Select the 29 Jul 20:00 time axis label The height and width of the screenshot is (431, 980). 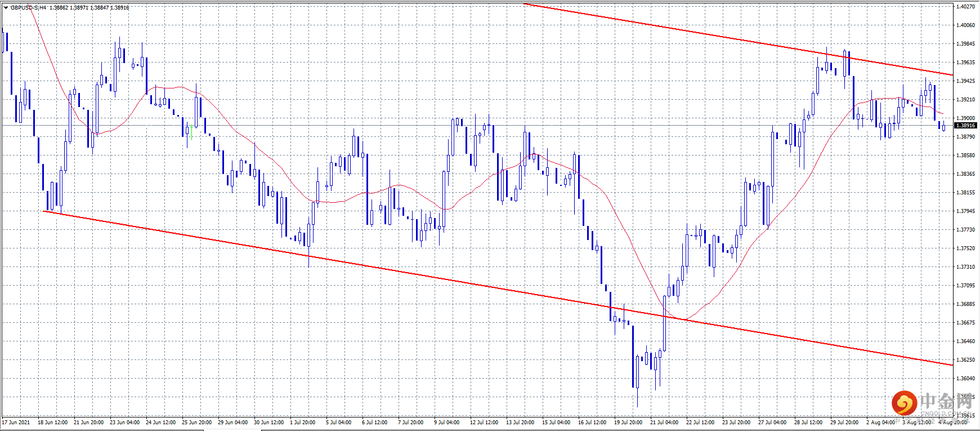pyautogui.click(x=844, y=423)
